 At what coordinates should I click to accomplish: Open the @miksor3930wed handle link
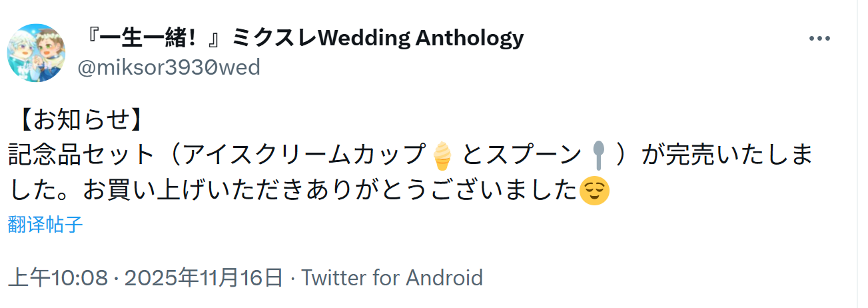(x=169, y=67)
